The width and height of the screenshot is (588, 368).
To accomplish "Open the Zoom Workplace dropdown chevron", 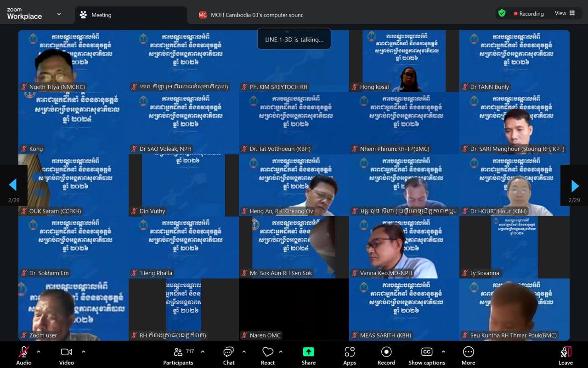I will coord(59,14).
